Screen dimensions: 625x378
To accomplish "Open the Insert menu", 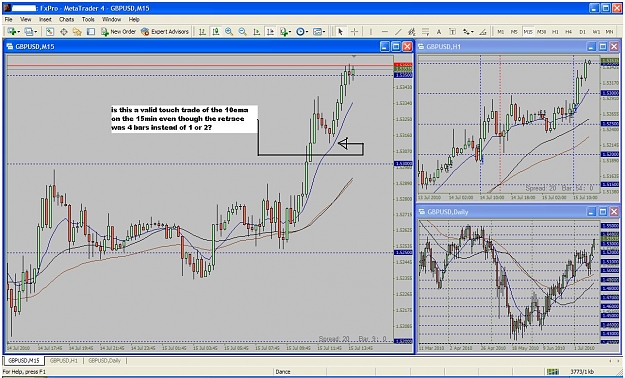I will click(x=45, y=19).
